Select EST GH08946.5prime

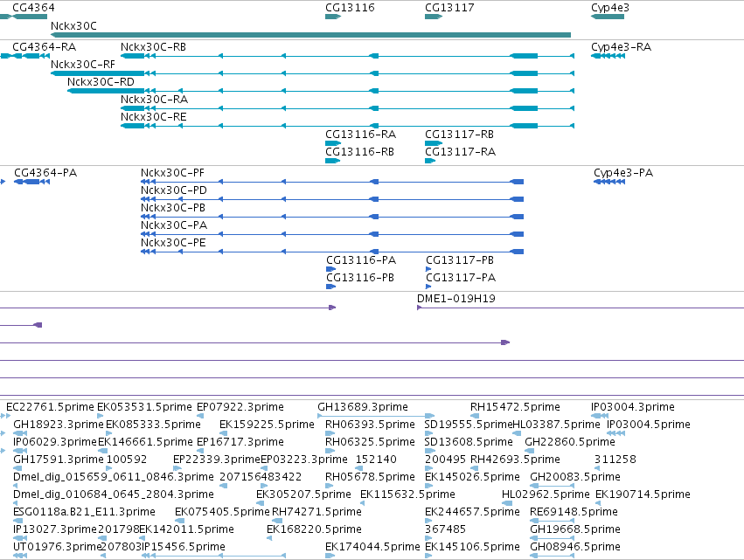pos(575,548)
